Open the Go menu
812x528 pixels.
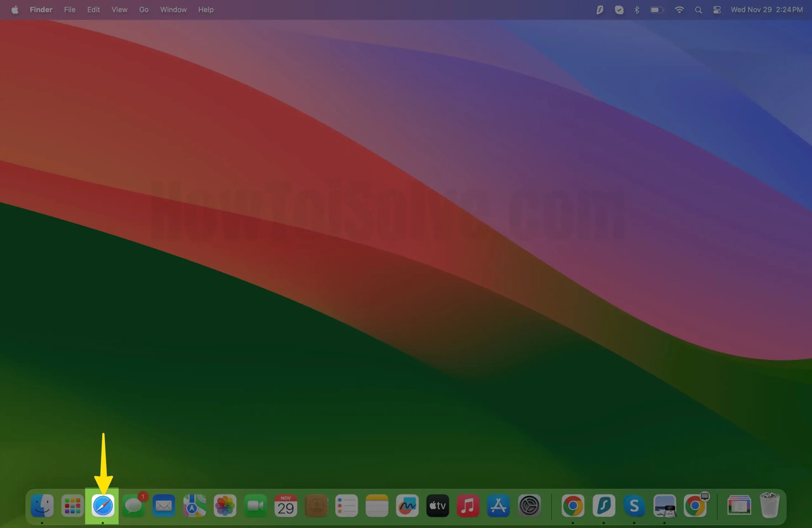[144, 10]
